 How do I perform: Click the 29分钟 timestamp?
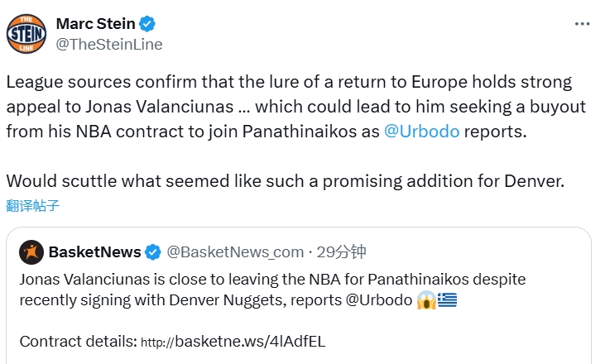click(x=341, y=251)
